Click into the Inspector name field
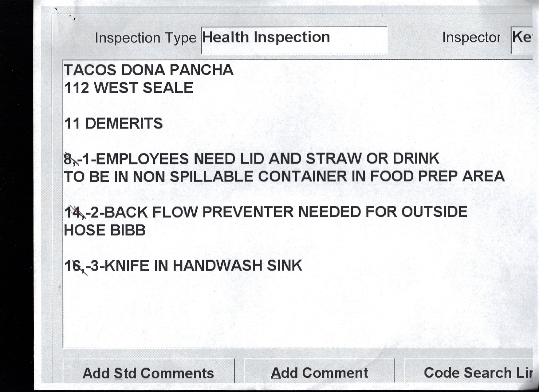The image size is (539, 392). pos(522,39)
